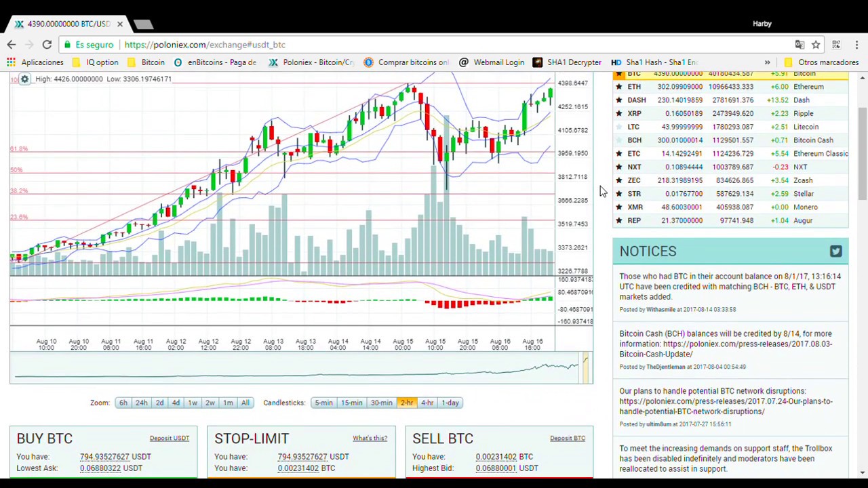Viewport: 868px width, 488px height.
Task: Click Deposit USDT link
Action: [170, 439]
